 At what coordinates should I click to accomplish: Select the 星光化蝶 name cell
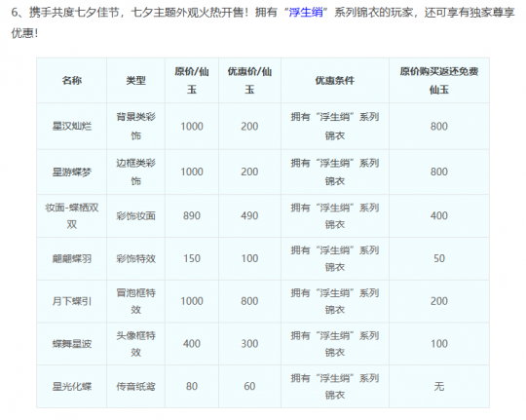[72, 387]
